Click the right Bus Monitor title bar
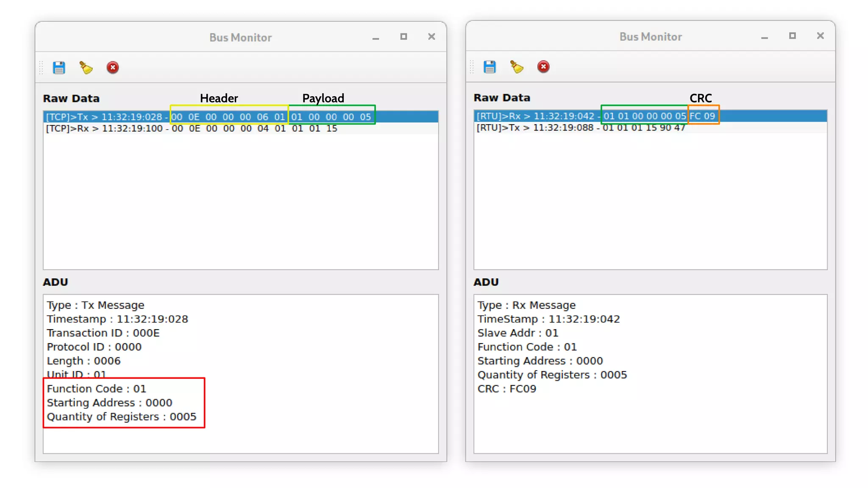This screenshot has height=488, width=868. pos(651,36)
